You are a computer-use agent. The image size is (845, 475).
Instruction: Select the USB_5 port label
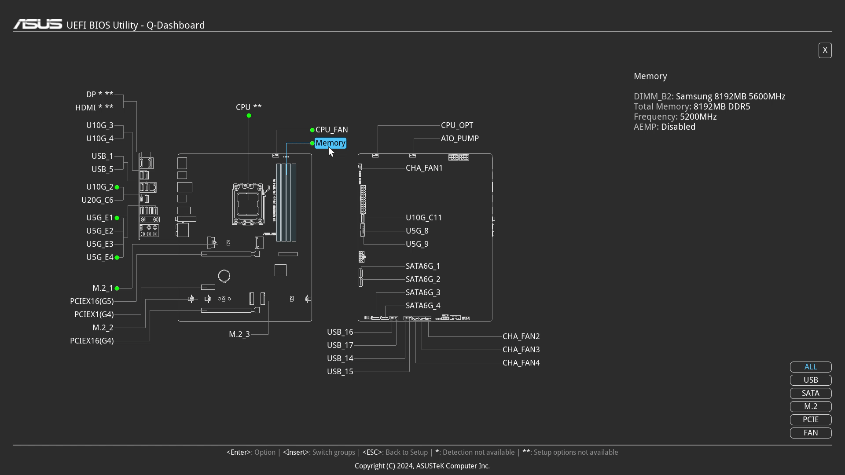pyautogui.click(x=102, y=169)
